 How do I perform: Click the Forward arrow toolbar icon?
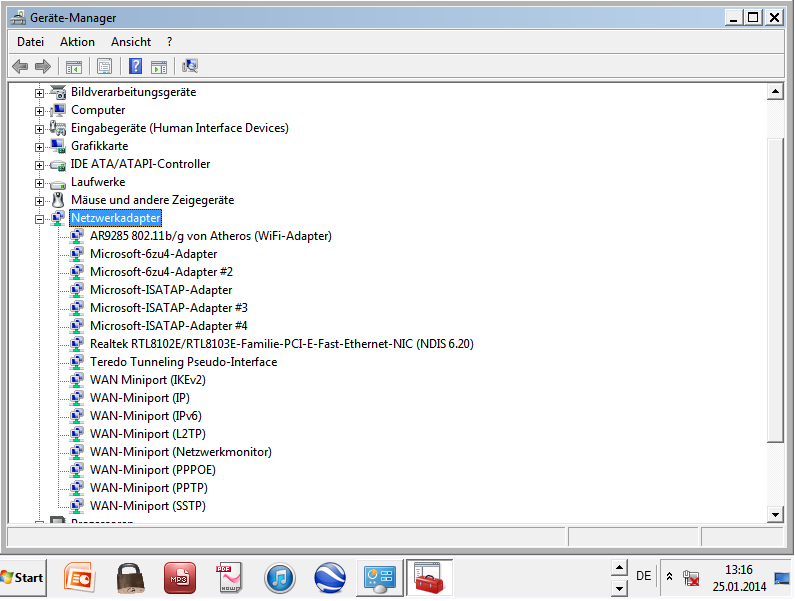click(x=43, y=66)
